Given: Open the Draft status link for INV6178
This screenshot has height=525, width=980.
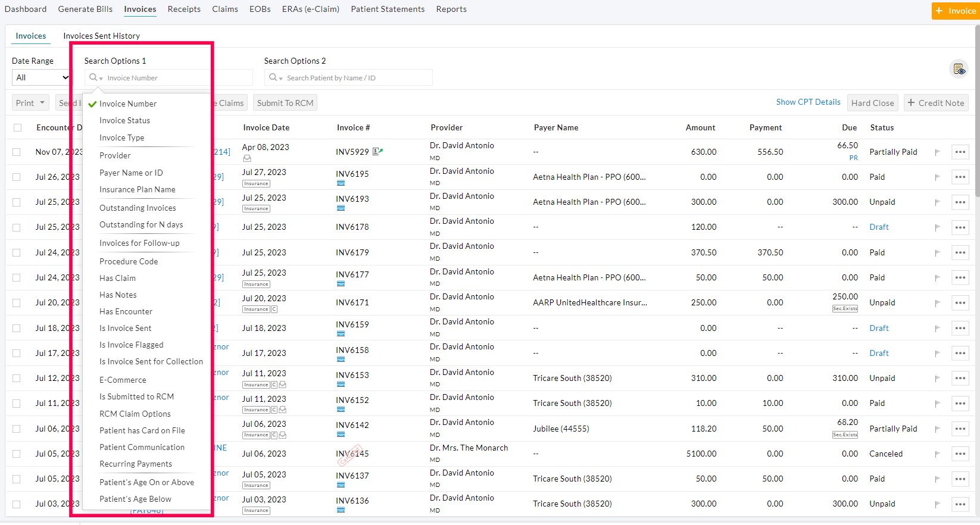Looking at the screenshot, I should coord(879,227).
